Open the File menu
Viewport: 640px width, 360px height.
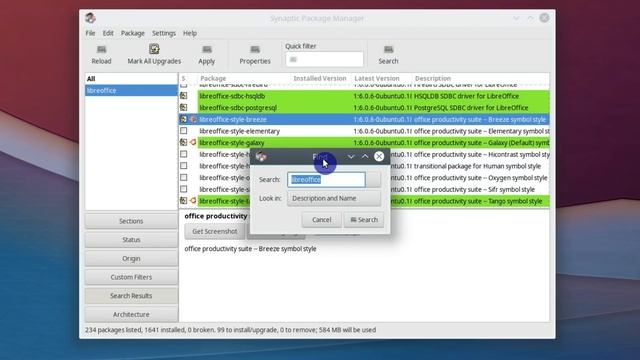[x=90, y=33]
